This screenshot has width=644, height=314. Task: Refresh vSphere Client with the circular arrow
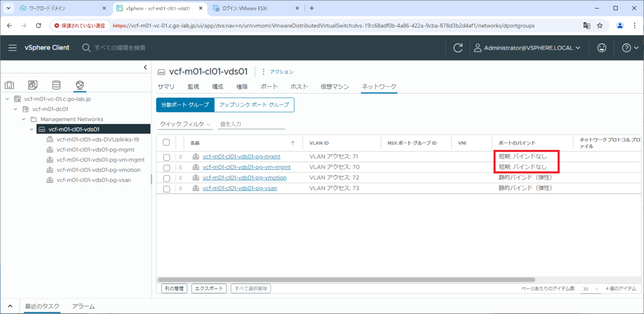click(x=458, y=48)
